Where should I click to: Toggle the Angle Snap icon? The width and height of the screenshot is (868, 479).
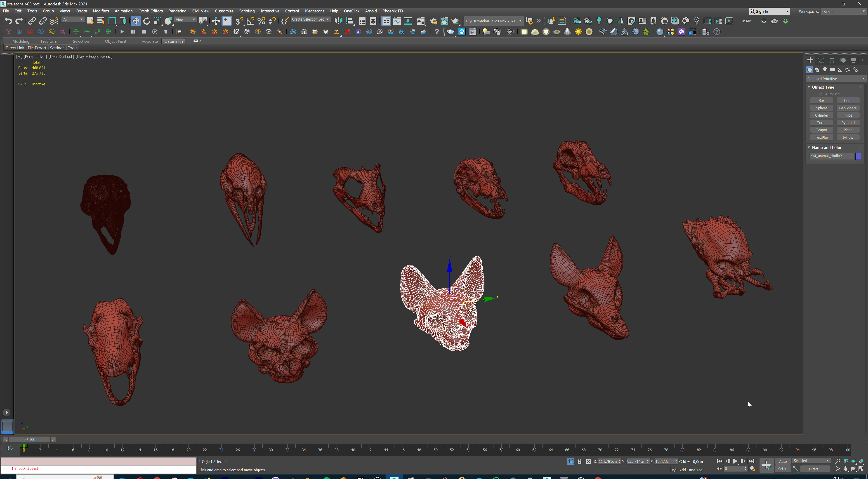coord(250,21)
